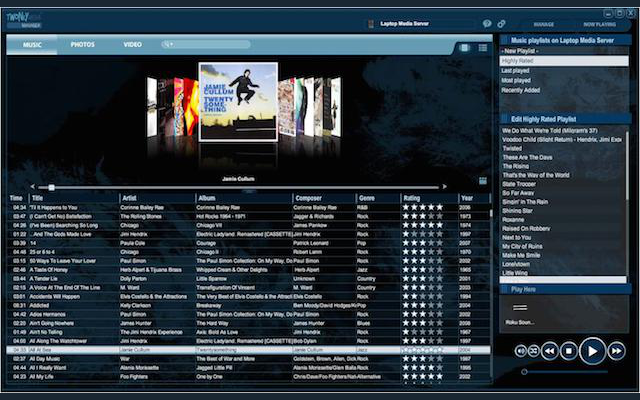Click the Edit Highly Rated Playlist header
640x400 pixels.
click(x=566, y=119)
